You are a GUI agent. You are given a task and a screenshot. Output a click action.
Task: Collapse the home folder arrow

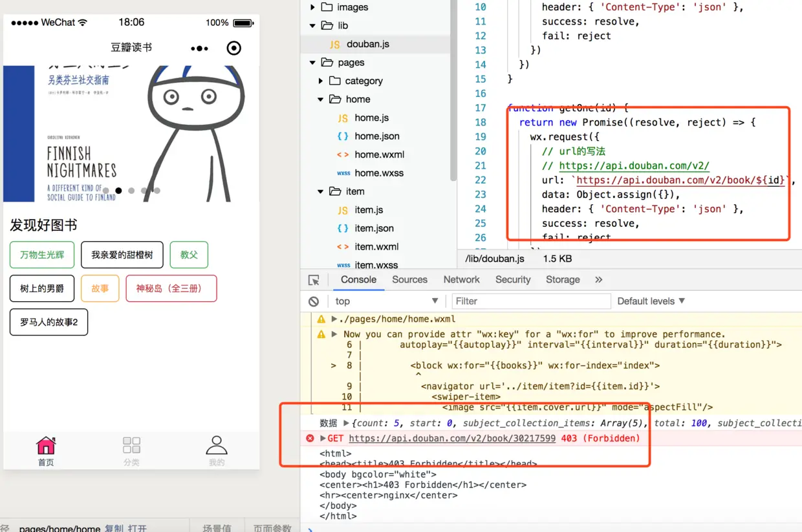tap(321, 100)
